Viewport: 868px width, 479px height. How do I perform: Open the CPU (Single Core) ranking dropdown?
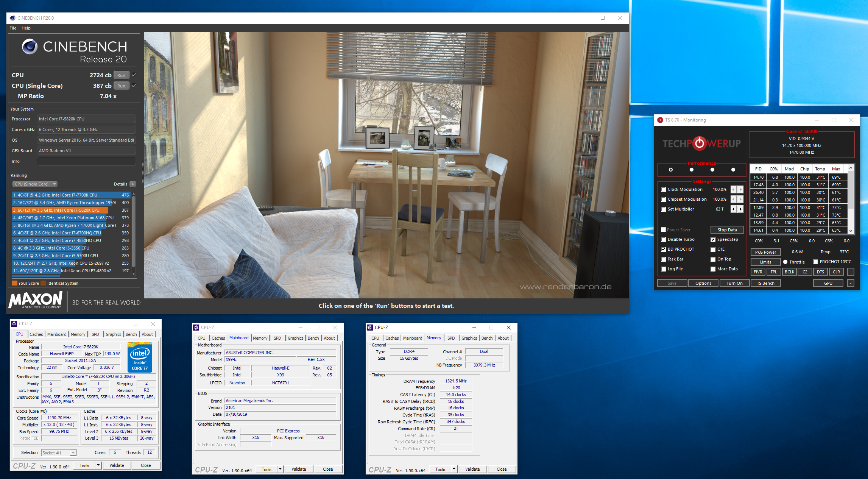click(35, 184)
